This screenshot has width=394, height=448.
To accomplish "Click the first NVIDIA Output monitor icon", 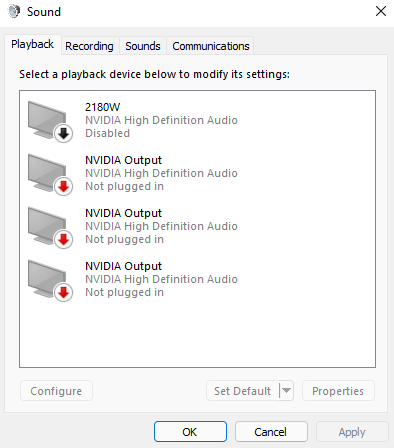I will pos(50,174).
